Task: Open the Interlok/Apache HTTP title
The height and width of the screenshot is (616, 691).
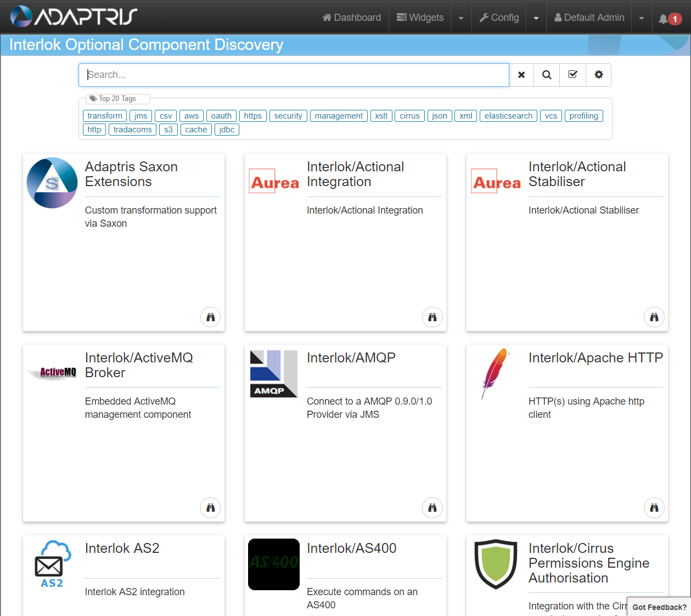Action: 596,358
